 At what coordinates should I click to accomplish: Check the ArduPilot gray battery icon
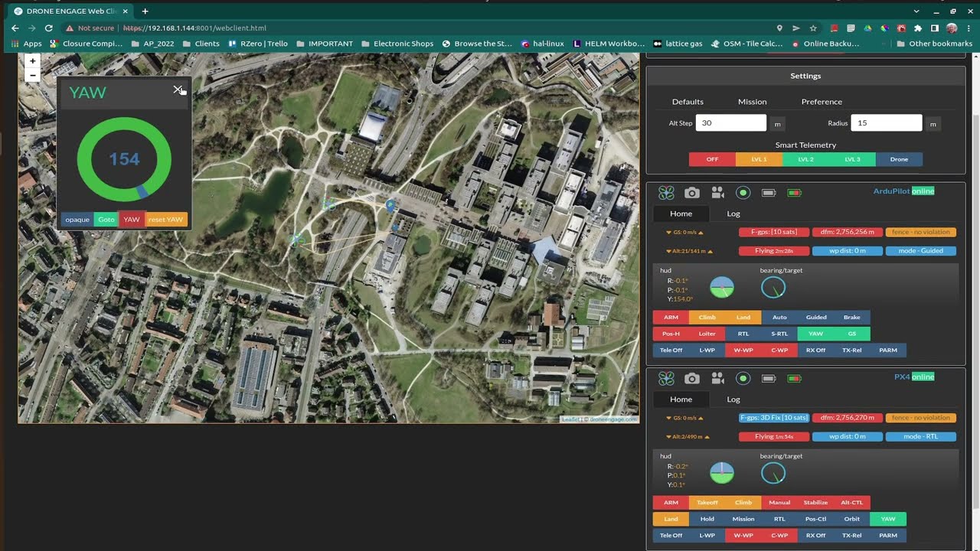coord(769,193)
